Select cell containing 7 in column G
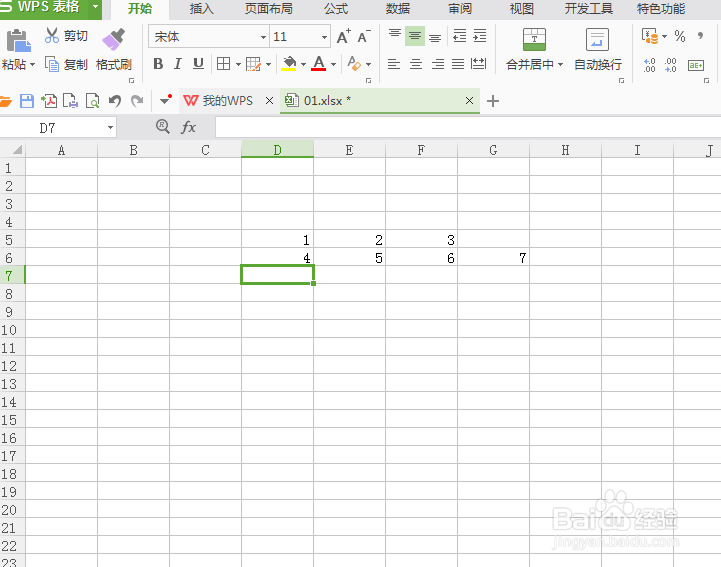The width and height of the screenshot is (721, 567). tap(493, 258)
